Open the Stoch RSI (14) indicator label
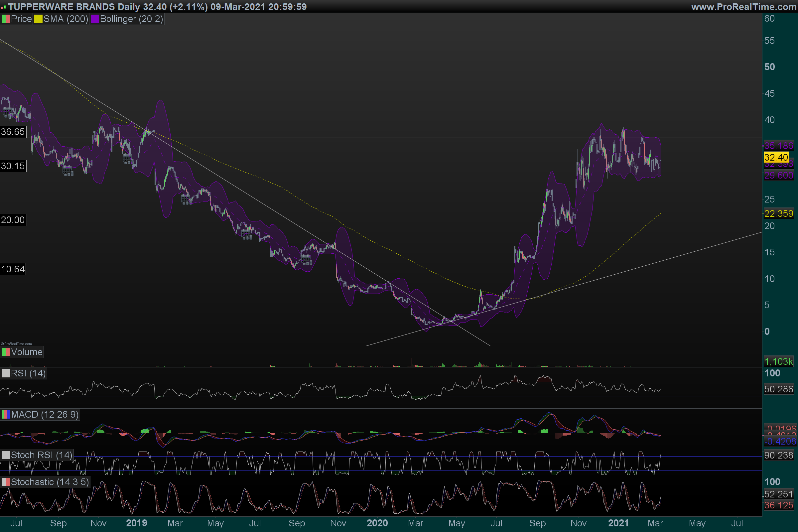 (41, 455)
